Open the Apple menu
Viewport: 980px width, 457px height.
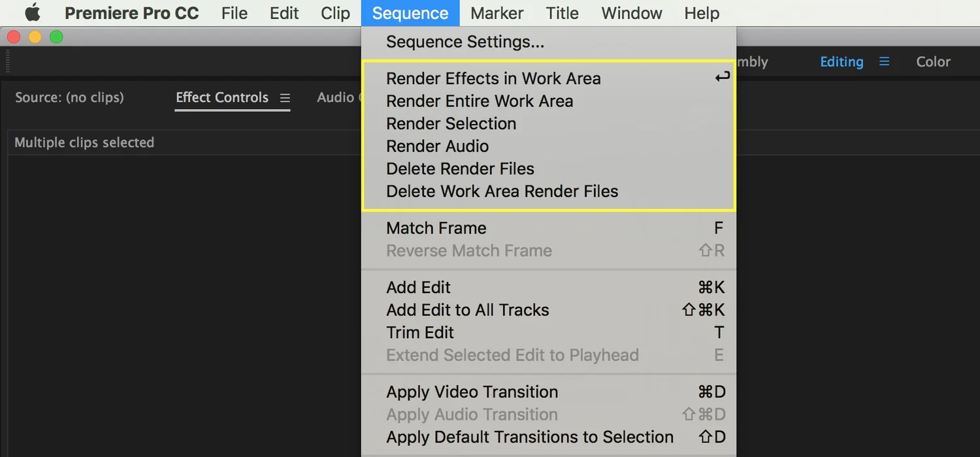tap(32, 13)
